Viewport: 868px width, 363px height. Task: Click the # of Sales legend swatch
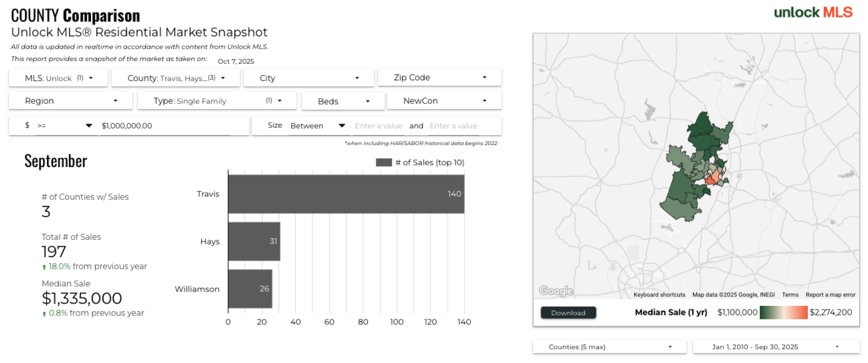pyautogui.click(x=383, y=162)
